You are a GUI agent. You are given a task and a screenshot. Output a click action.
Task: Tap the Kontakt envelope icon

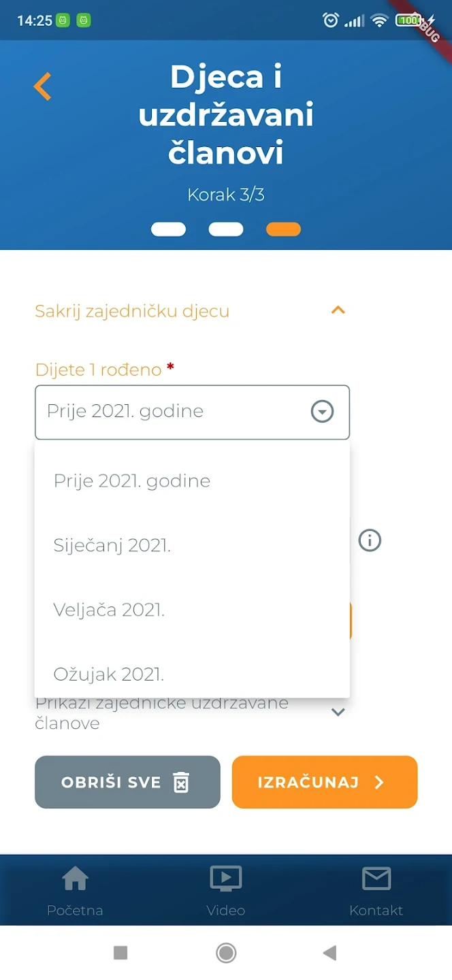376,879
